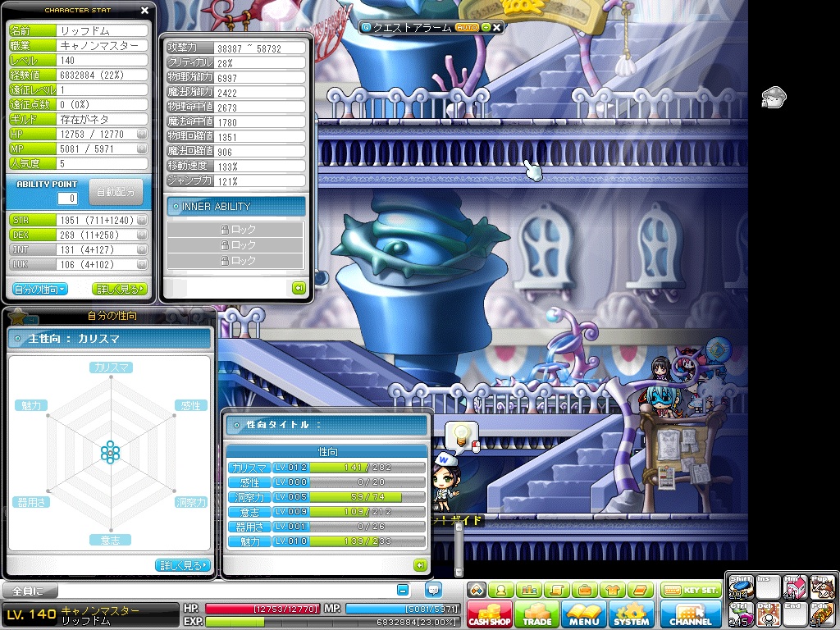Use the Pdn quick slot item
This screenshot has width=840, height=630.
[822, 614]
